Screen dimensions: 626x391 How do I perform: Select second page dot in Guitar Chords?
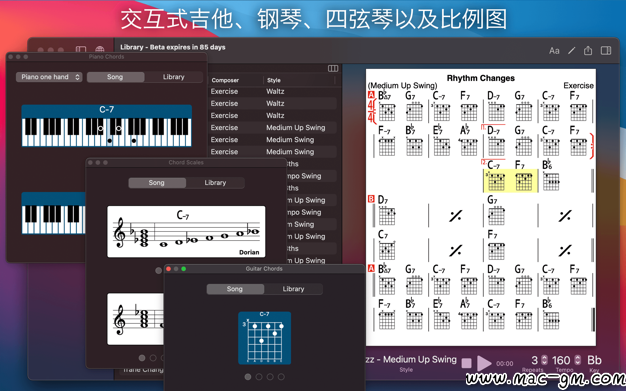coord(259,377)
